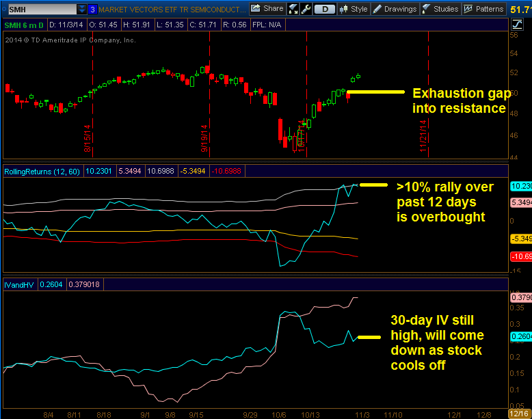Open the Style menu
The height and width of the screenshot is (419, 532).
(353, 9)
